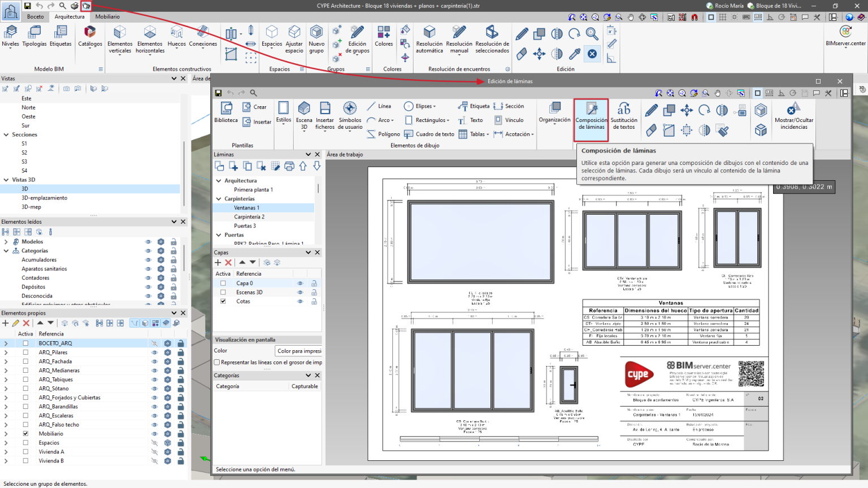Select the Puertas 3 sheet
Screen dimensions: 868x488
pyautogui.click(x=245, y=226)
